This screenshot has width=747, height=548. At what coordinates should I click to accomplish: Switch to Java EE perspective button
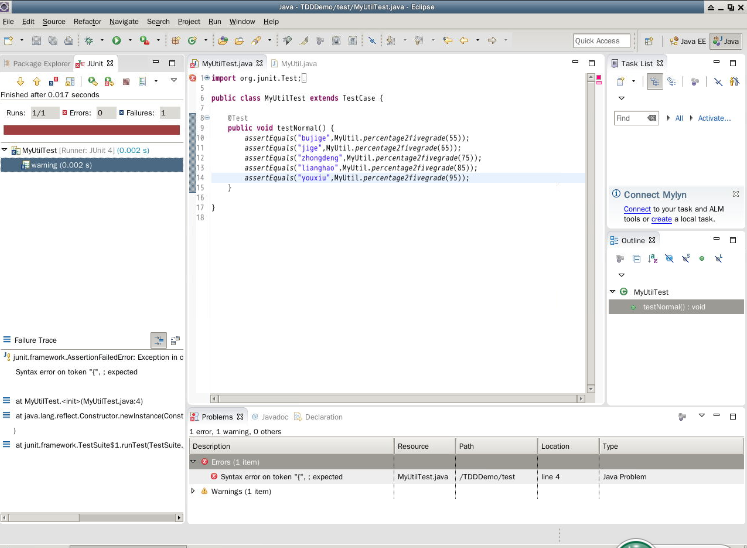pos(687,41)
